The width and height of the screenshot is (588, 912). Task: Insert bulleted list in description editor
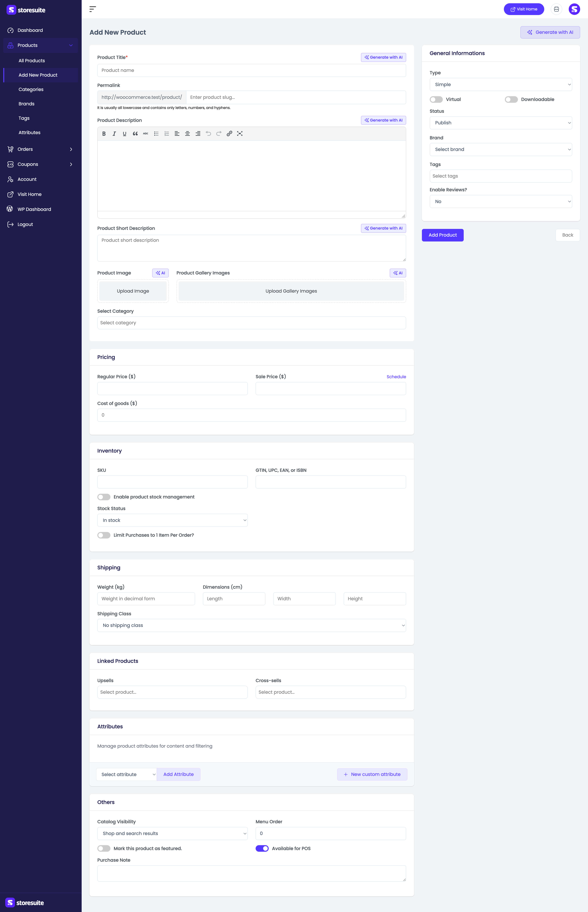[156, 134]
